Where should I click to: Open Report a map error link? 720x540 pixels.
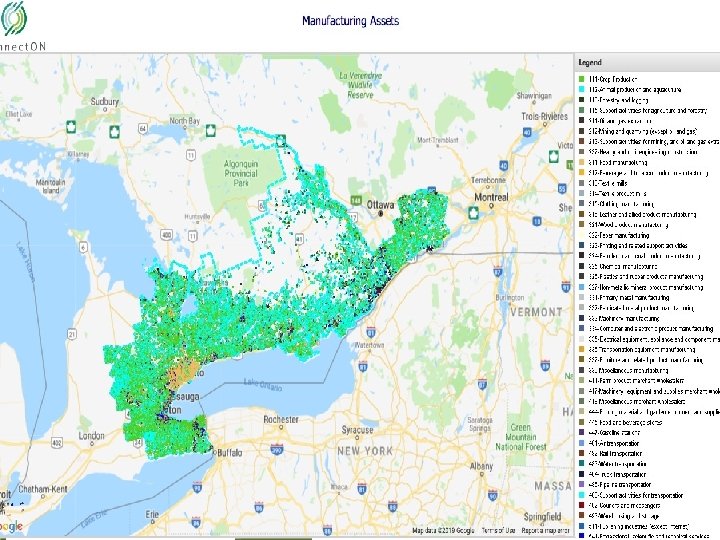tap(546, 530)
